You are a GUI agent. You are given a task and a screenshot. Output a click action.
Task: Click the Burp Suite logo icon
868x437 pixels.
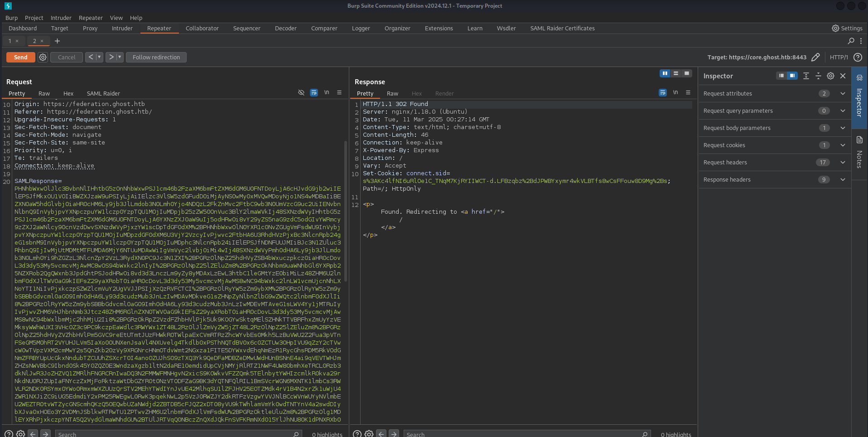(x=8, y=6)
